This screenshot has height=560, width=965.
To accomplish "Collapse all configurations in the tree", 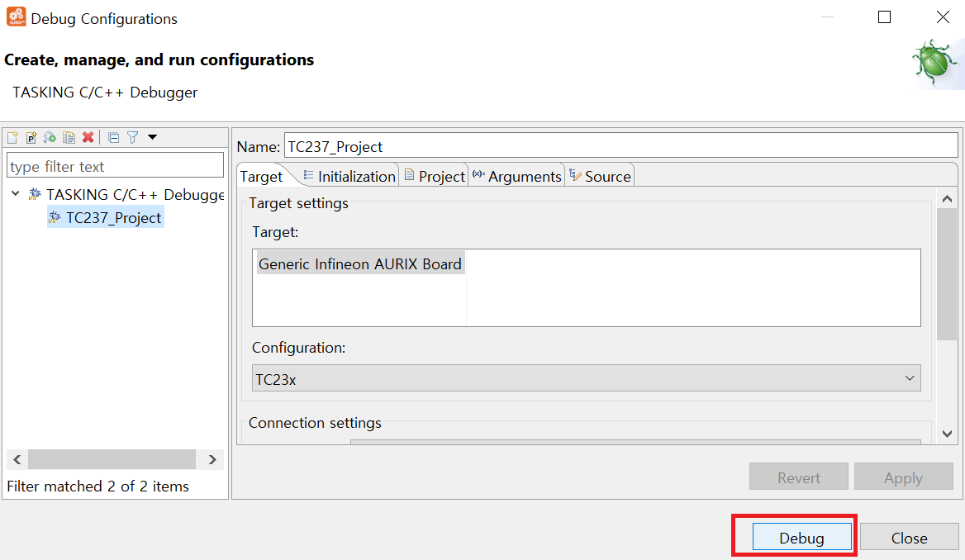I will [x=113, y=137].
